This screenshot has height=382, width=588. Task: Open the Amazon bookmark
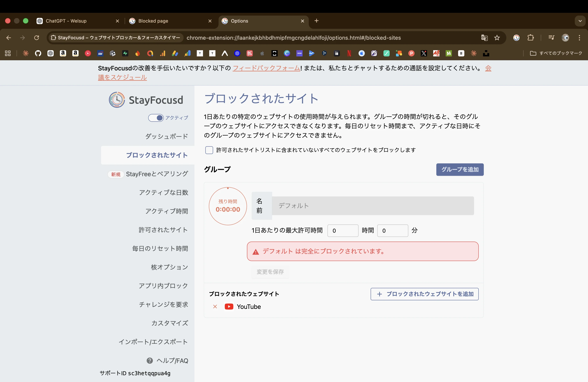coord(63,53)
